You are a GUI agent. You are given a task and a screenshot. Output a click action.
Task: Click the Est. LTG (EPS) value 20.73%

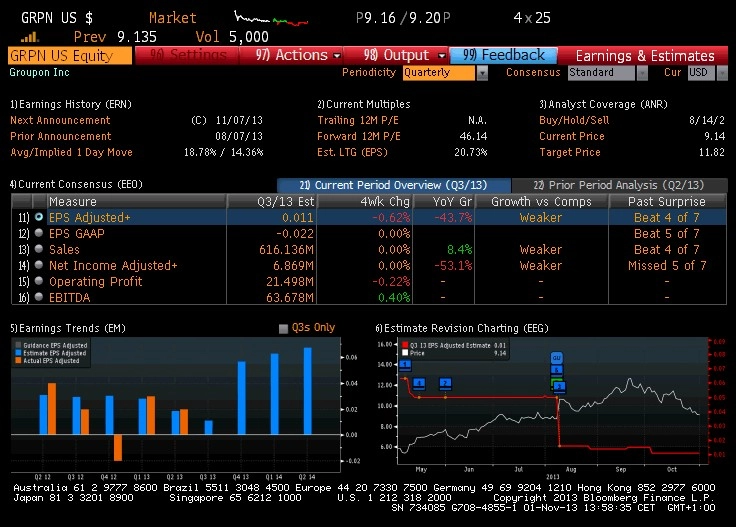click(x=471, y=152)
